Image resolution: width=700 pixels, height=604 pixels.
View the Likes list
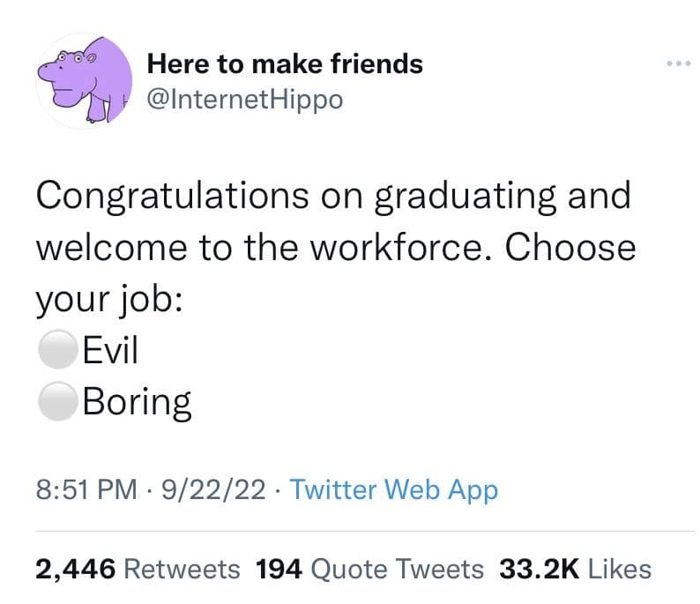click(x=619, y=569)
